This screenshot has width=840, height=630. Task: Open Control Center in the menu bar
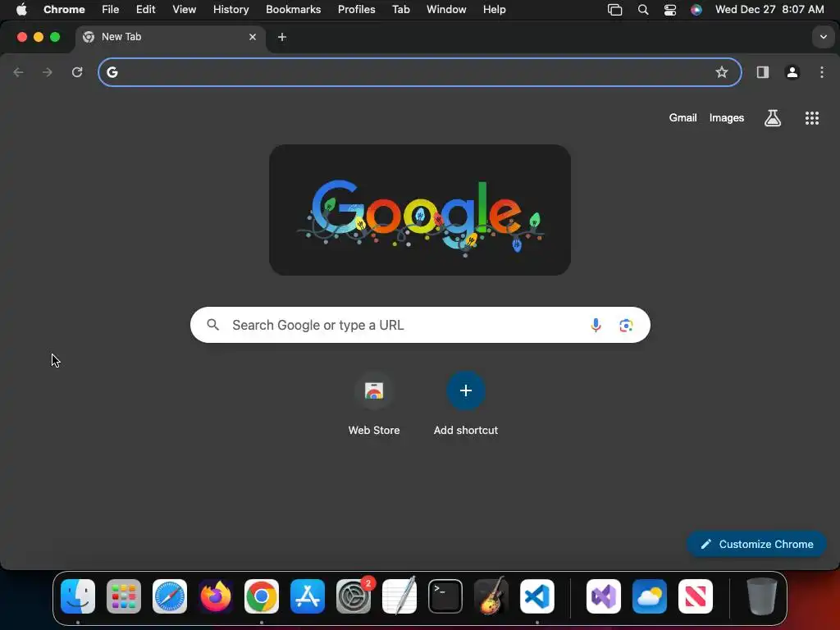(669, 10)
